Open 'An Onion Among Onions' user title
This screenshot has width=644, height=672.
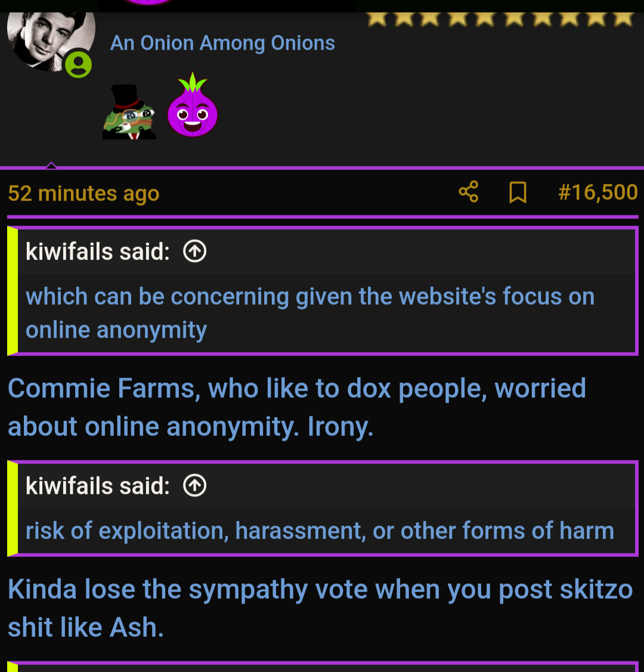pos(222,43)
